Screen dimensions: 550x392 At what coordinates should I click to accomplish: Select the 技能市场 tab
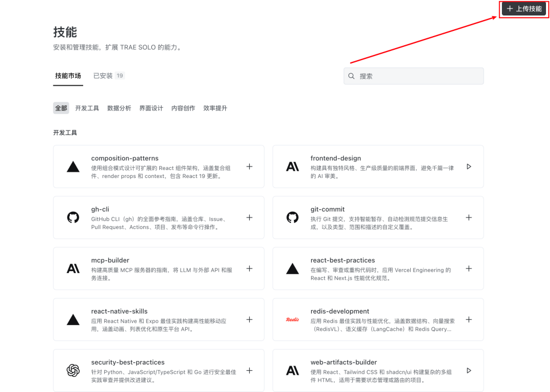click(68, 75)
